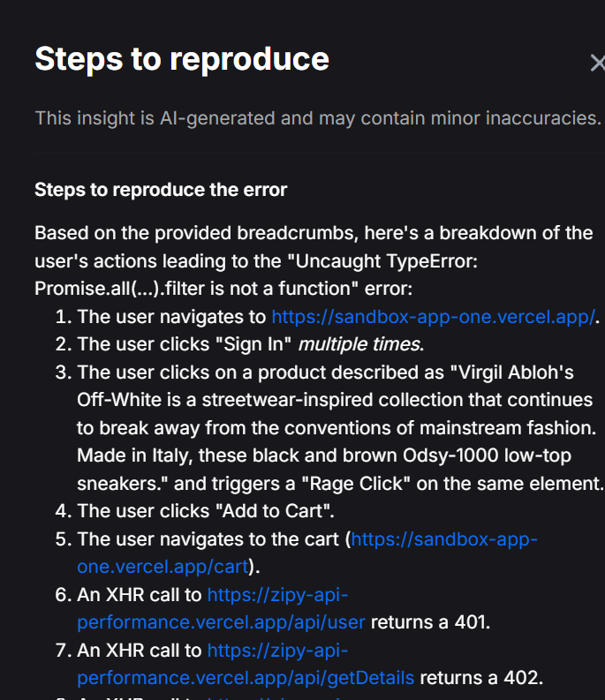Open the api/user link in step 6
The width and height of the screenshot is (605, 700).
221,621
